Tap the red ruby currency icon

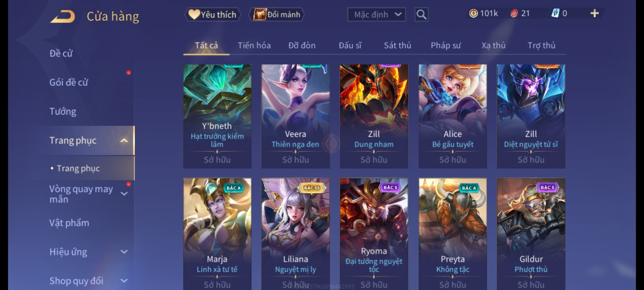coord(514,13)
